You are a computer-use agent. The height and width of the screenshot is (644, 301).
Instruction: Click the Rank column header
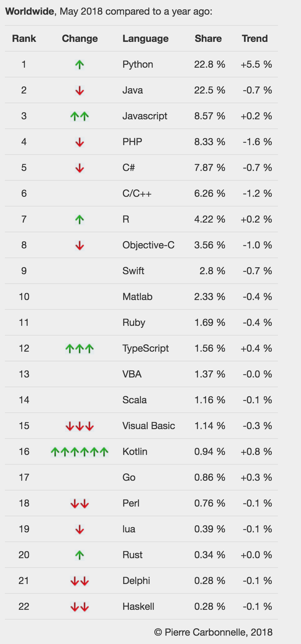pyautogui.click(x=24, y=39)
